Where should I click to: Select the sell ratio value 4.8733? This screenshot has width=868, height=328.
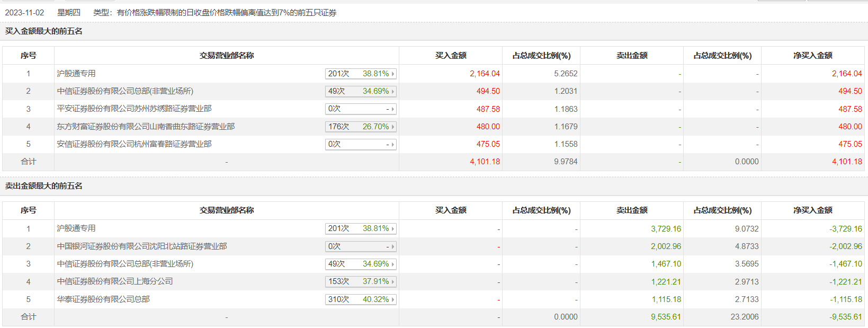[747, 246]
